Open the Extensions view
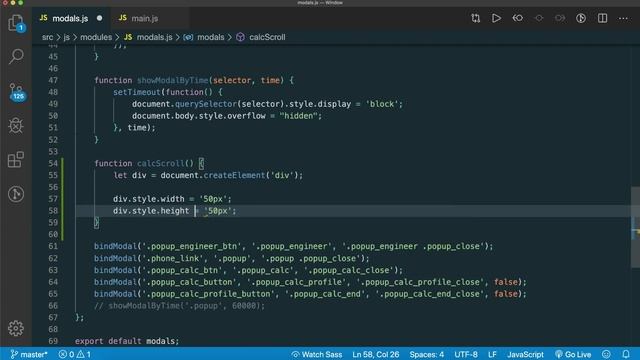This screenshot has width=640, height=360. (x=16, y=160)
